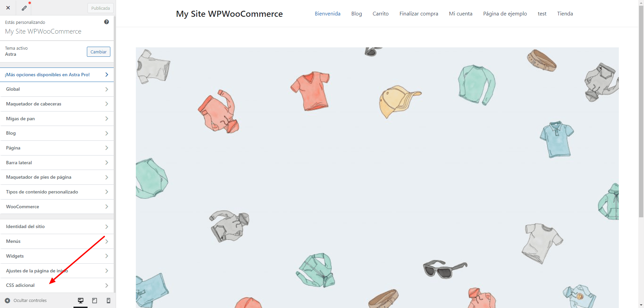Select the Menús panel

57,241
